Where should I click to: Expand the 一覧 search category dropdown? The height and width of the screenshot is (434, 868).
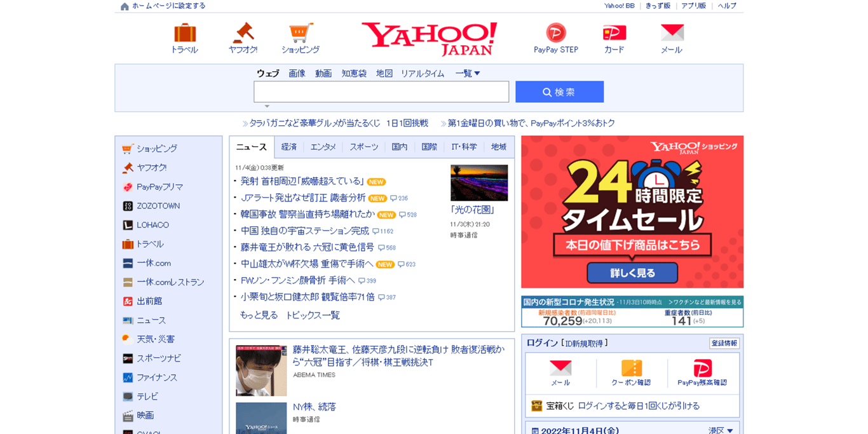coord(468,74)
